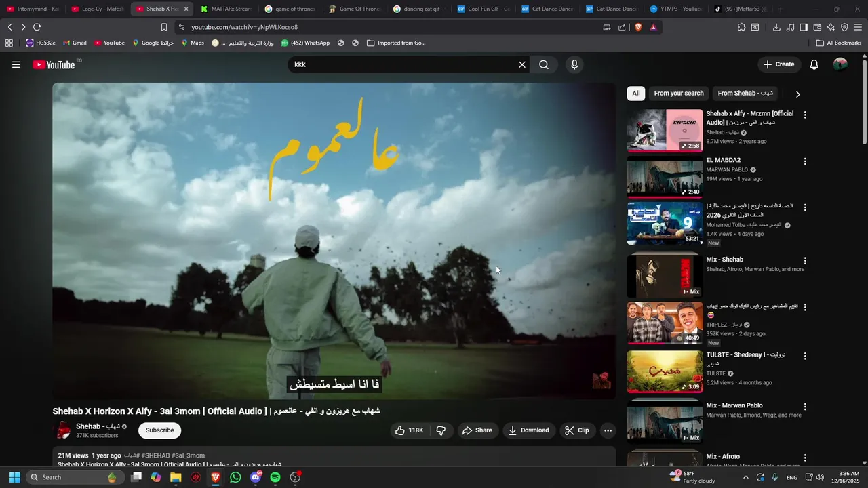
Task: Open the Brave Shields lion icon
Action: (638, 27)
